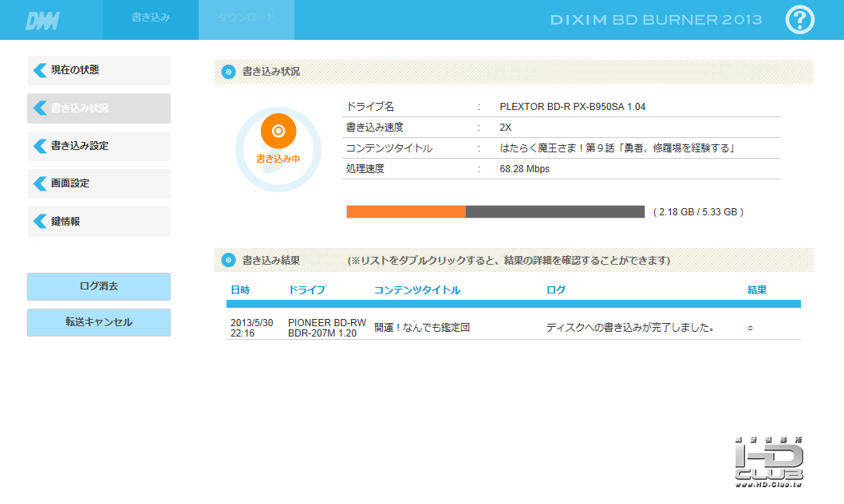Open the help question mark icon
The height and width of the screenshot is (504, 844).
800,20
